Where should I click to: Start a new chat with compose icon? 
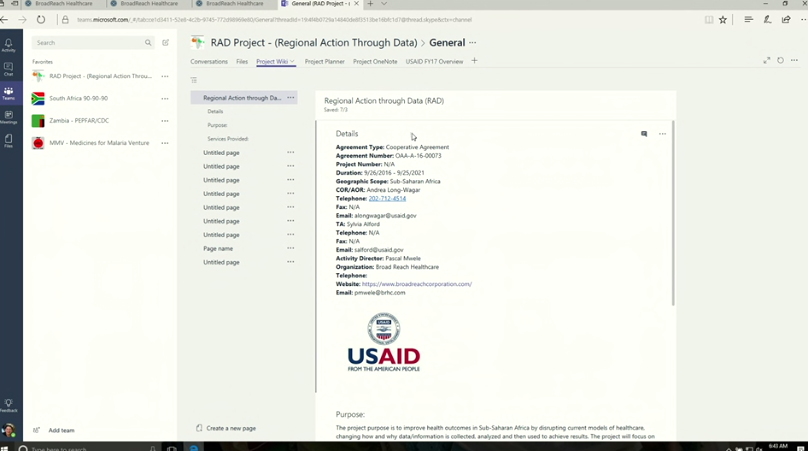point(165,43)
